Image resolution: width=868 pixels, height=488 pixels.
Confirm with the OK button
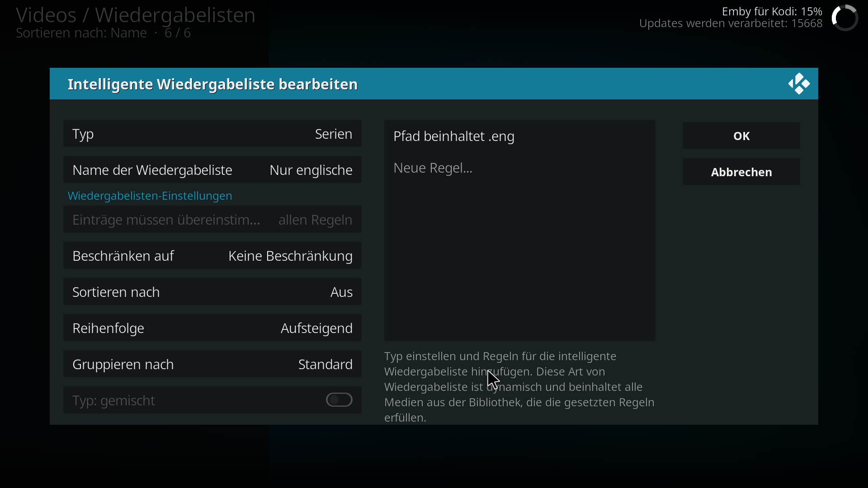coord(741,136)
